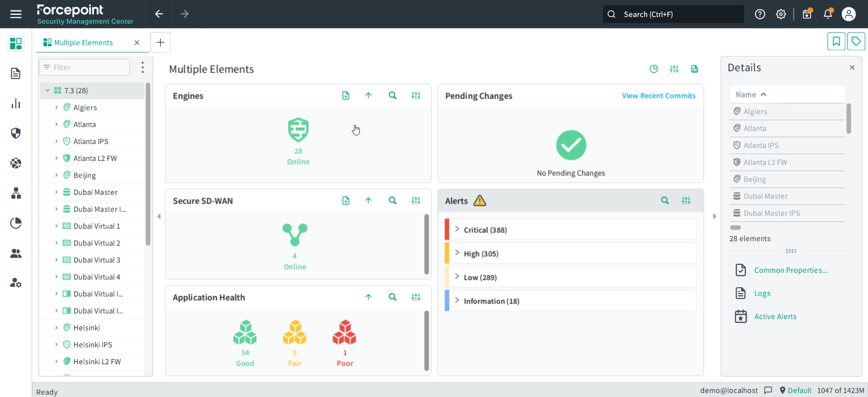
Task: Click the Secure SD-WAN panel scrollbar
Action: tap(426, 244)
